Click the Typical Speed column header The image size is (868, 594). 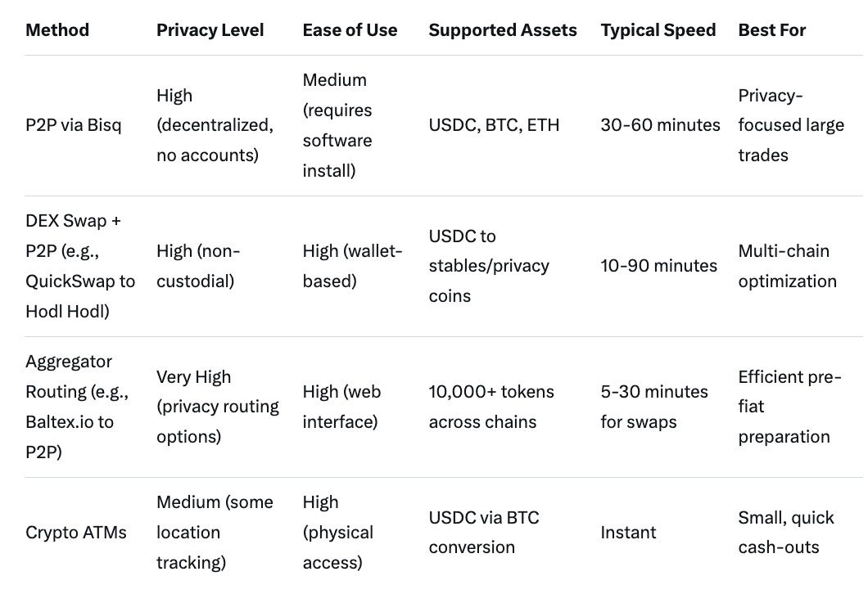[658, 30]
